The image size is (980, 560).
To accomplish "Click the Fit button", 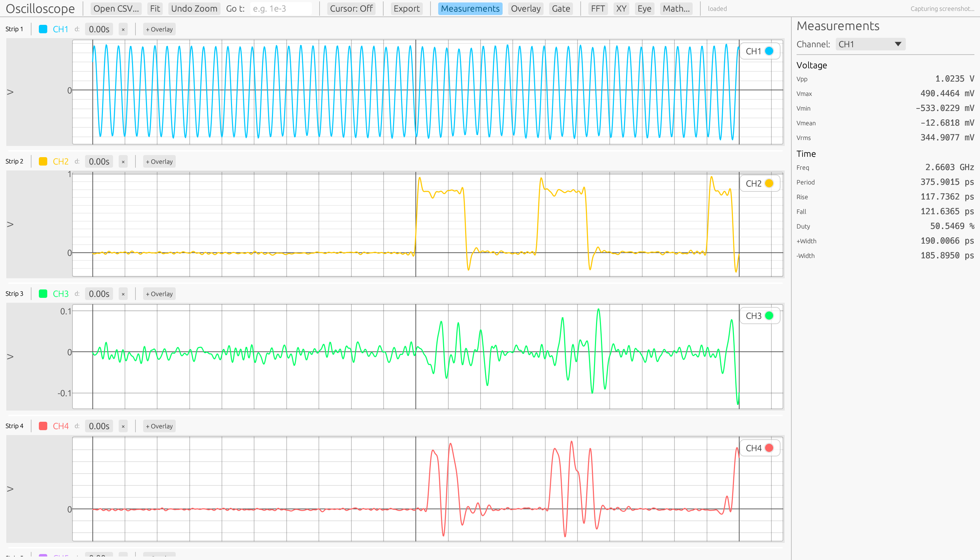I will (155, 8).
